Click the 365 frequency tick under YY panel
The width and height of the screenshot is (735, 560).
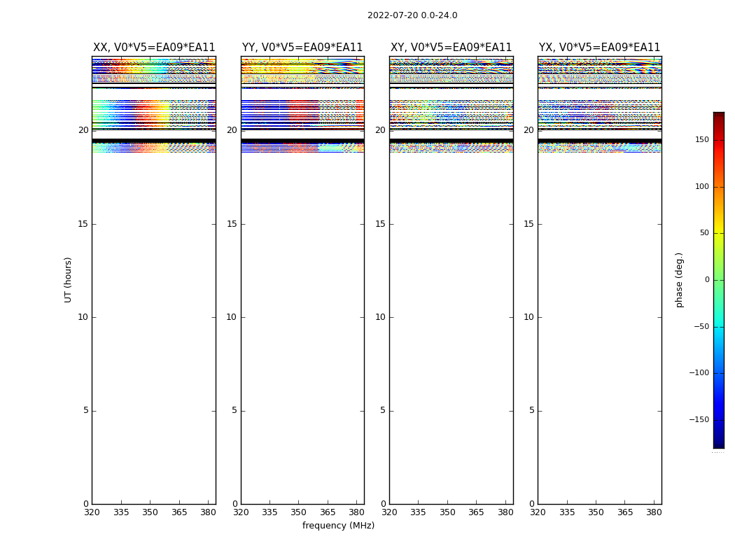(328, 512)
